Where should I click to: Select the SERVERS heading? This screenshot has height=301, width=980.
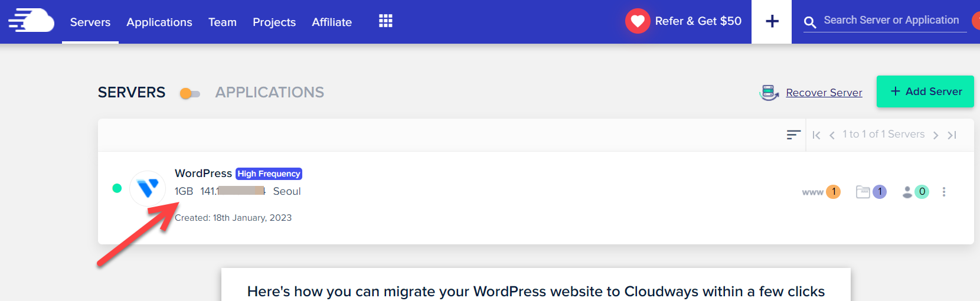point(132,92)
